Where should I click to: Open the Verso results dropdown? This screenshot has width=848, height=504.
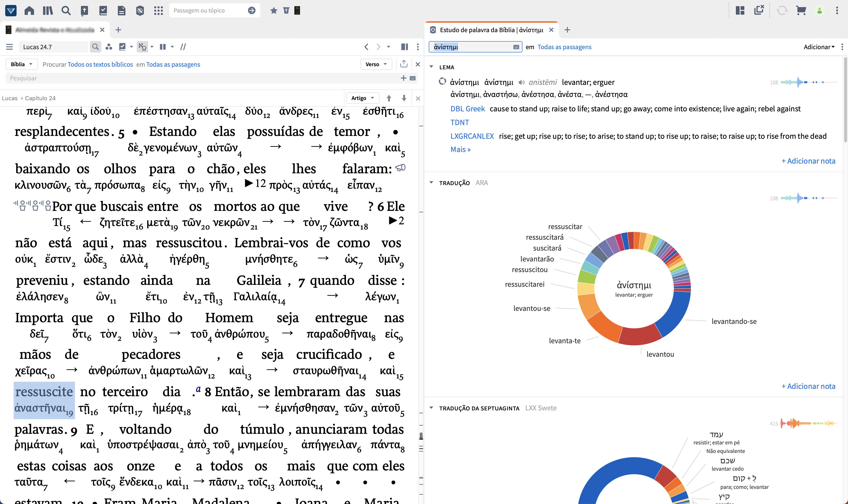click(376, 64)
